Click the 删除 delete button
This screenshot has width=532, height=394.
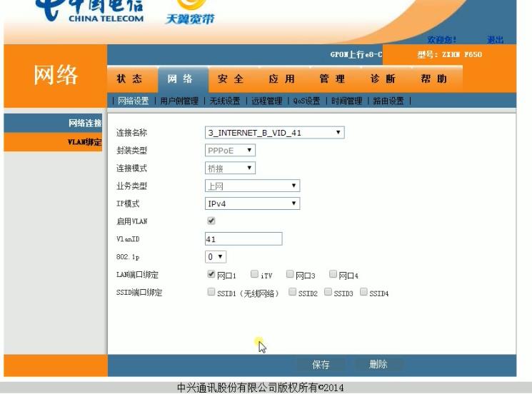[x=378, y=365]
